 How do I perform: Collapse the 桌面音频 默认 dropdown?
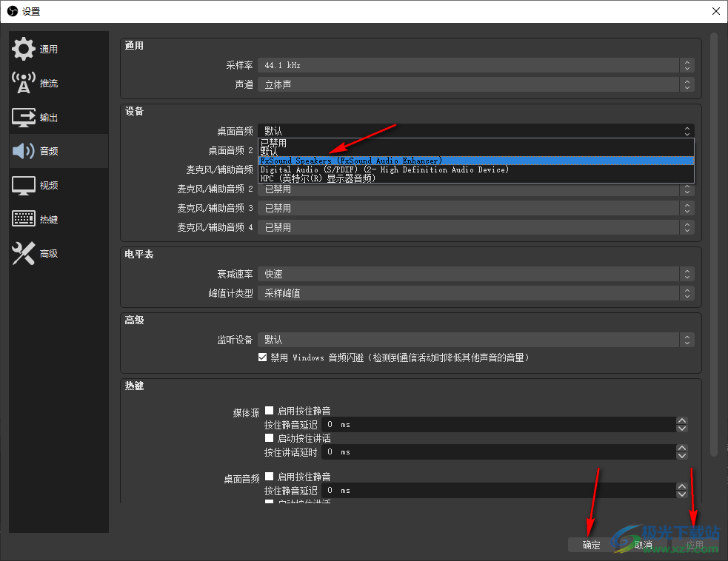[x=476, y=131]
